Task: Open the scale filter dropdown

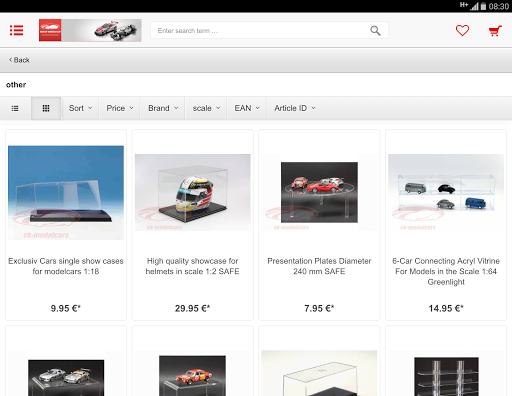Action: pyautogui.click(x=206, y=108)
